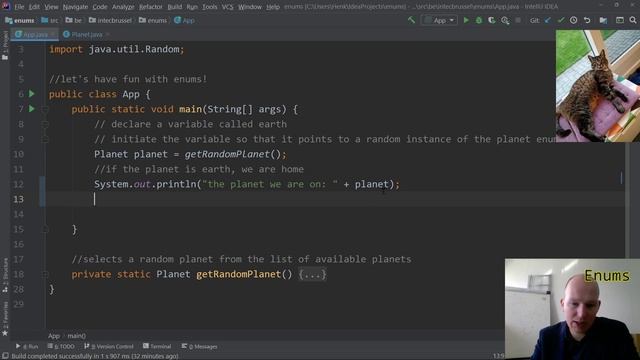Click the Build project hammer icon

pyautogui.click(x=411, y=20)
